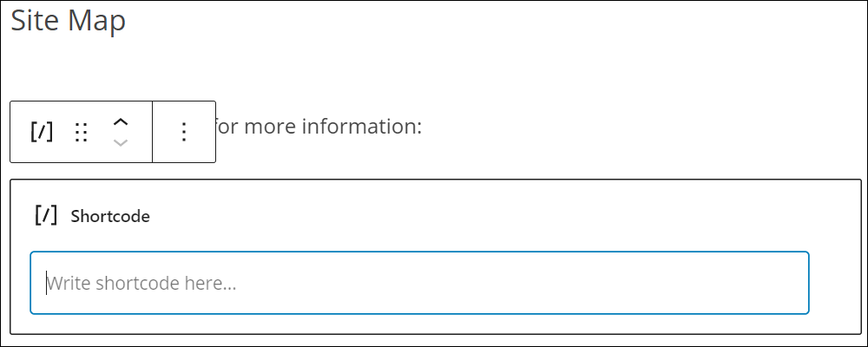Select the 'for more information:' paragraph
The width and height of the screenshot is (868, 347).
pos(319,127)
